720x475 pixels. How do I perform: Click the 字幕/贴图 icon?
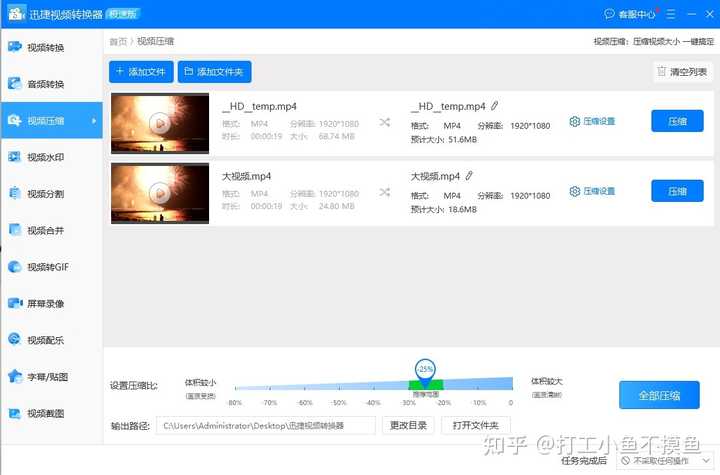click(x=15, y=376)
